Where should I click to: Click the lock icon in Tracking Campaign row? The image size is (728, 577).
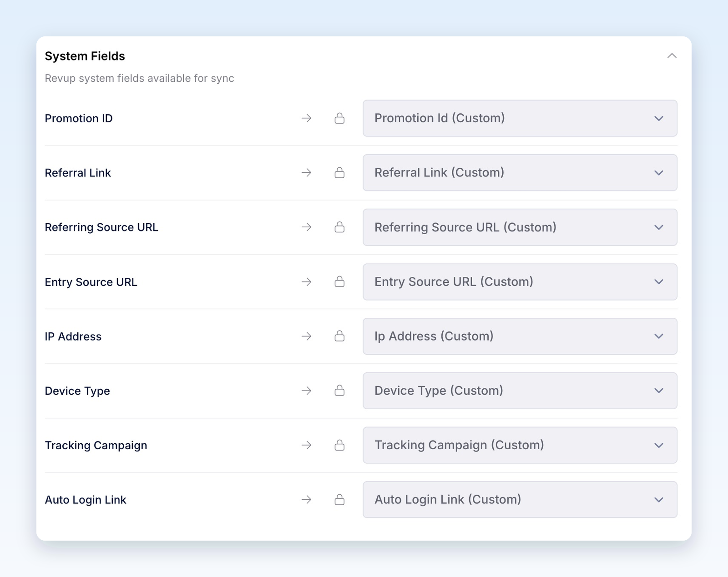(339, 445)
